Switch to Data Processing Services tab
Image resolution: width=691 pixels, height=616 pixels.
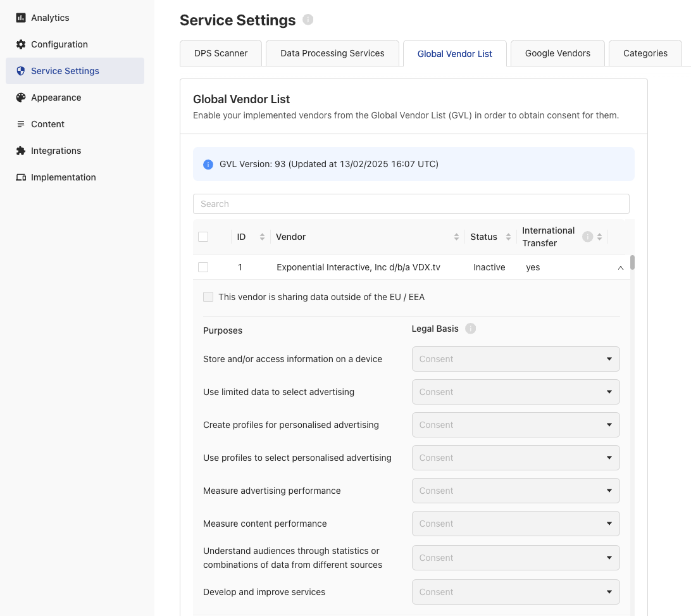point(332,53)
